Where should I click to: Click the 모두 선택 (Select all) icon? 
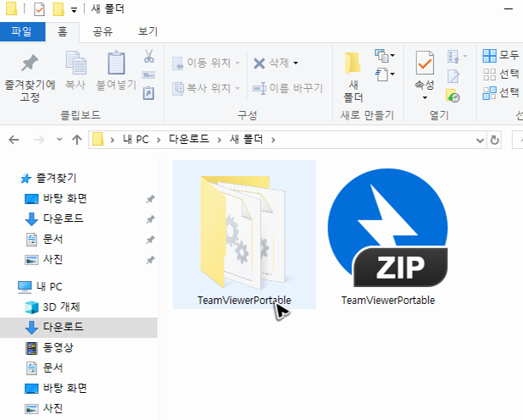489,56
